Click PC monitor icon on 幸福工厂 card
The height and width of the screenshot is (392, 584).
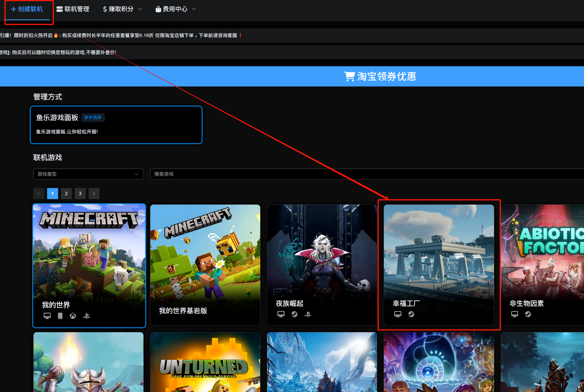[x=398, y=314]
